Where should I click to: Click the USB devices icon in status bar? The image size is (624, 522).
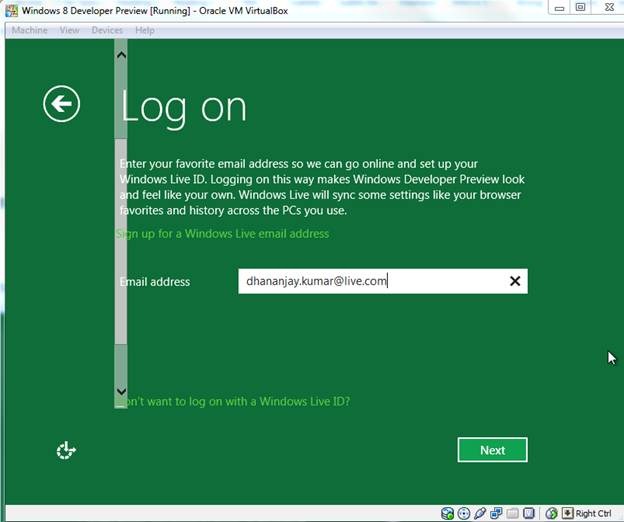(x=480, y=513)
